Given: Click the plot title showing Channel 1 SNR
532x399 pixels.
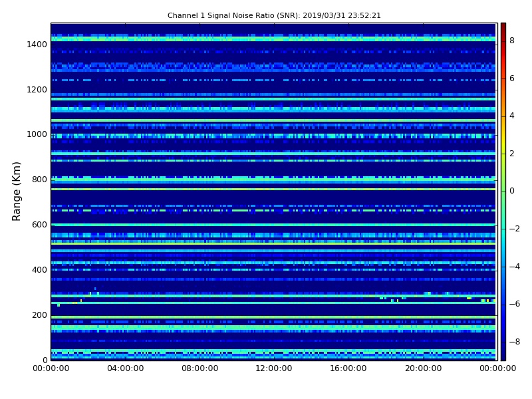Looking at the screenshot, I should pyautogui.click(x=274, y=15).
